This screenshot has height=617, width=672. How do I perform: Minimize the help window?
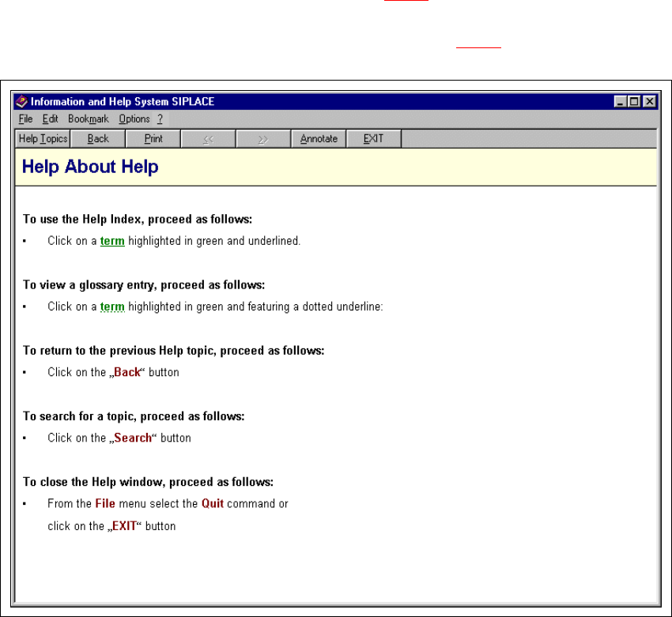click(620, 102)
